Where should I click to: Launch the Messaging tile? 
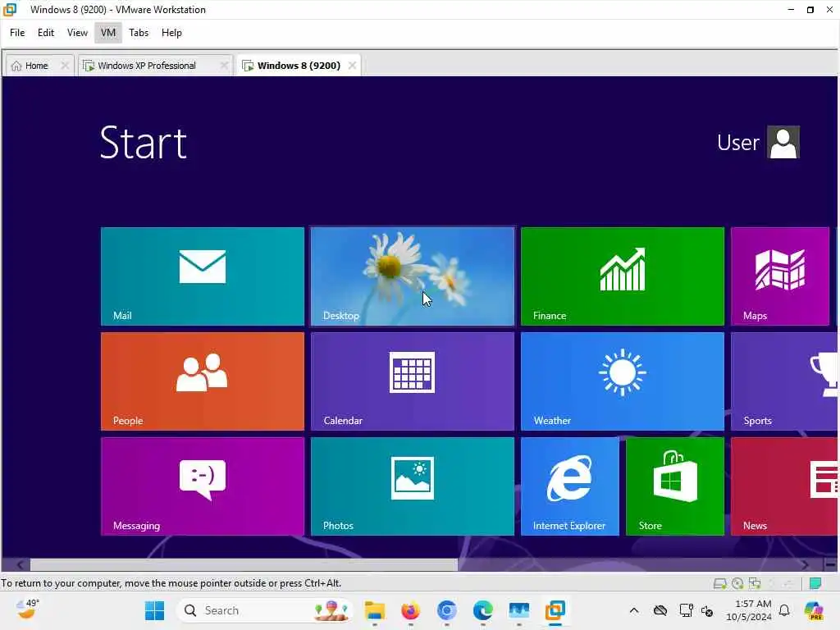(203, 486)
